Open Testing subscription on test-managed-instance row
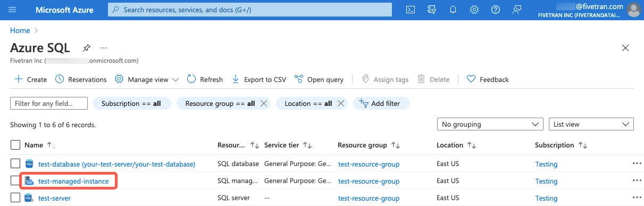Viewport: 644px width, 206px height. coord(546,181)
